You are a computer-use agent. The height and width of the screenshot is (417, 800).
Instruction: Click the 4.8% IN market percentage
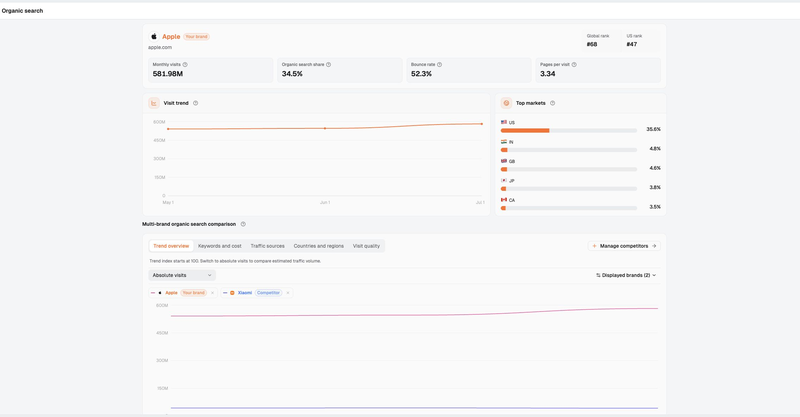pos(655,149)
